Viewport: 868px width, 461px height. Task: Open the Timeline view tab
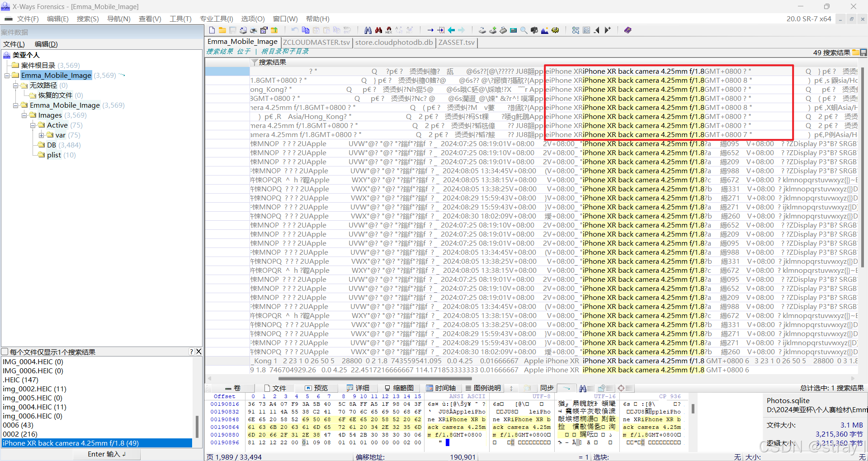pos(441,388)
